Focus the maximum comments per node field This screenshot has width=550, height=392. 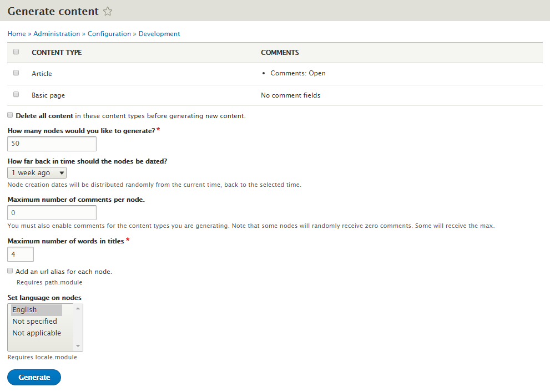[x=52, y=213]
